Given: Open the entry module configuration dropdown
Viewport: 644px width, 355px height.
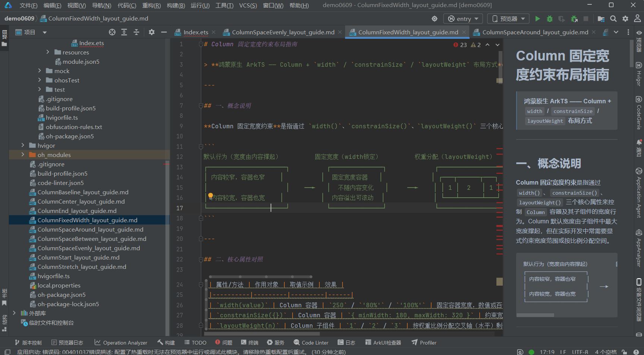Looking at the screenshot, I should (x=463, y=19).
